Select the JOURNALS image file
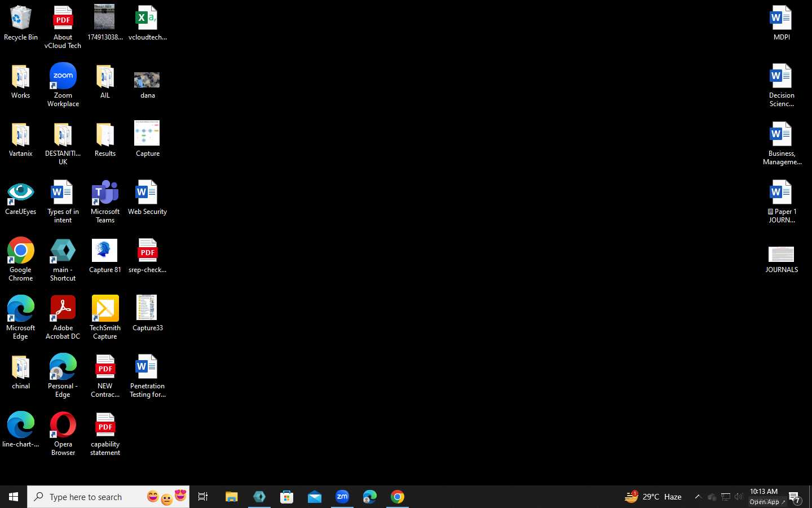Screen dimensions: 812x508 point(782,259)
